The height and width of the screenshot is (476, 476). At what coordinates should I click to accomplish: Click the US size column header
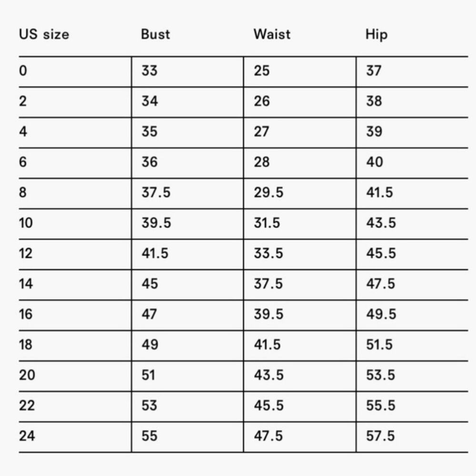(44, 34)
